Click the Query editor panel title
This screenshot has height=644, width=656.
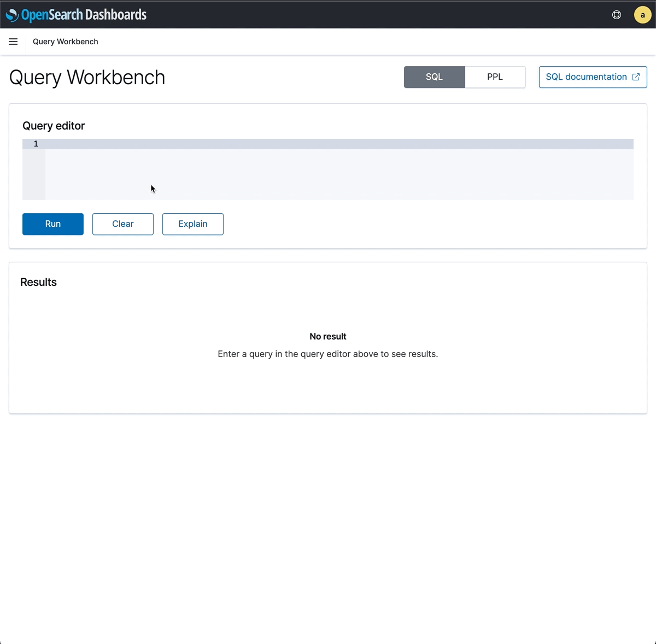54,126
